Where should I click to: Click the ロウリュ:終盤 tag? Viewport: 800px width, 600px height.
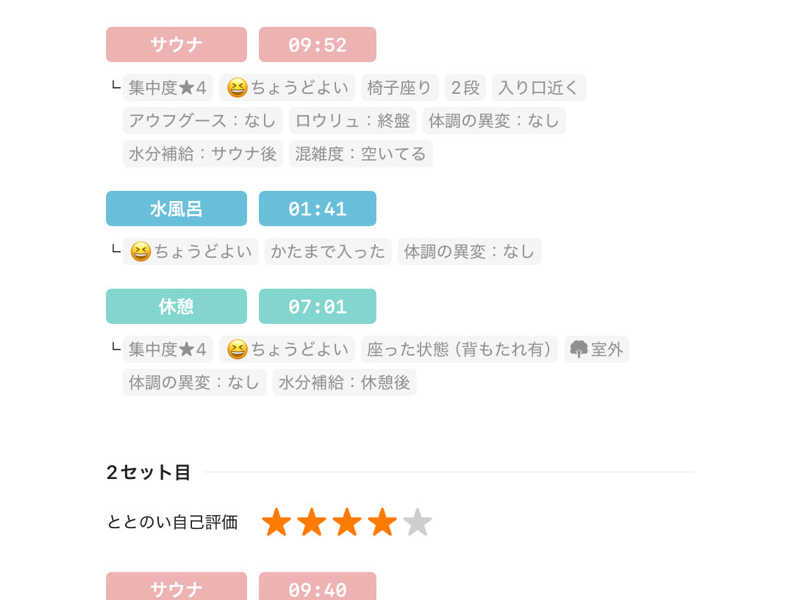point(352,121)
